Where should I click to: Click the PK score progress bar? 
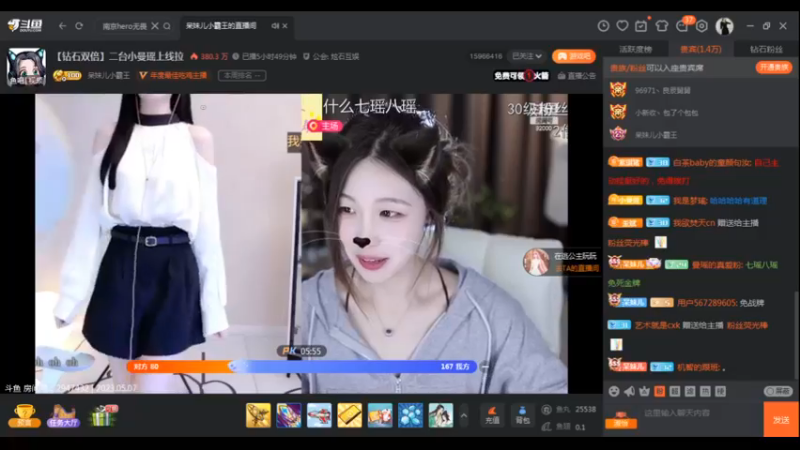[x=302, y=366]
